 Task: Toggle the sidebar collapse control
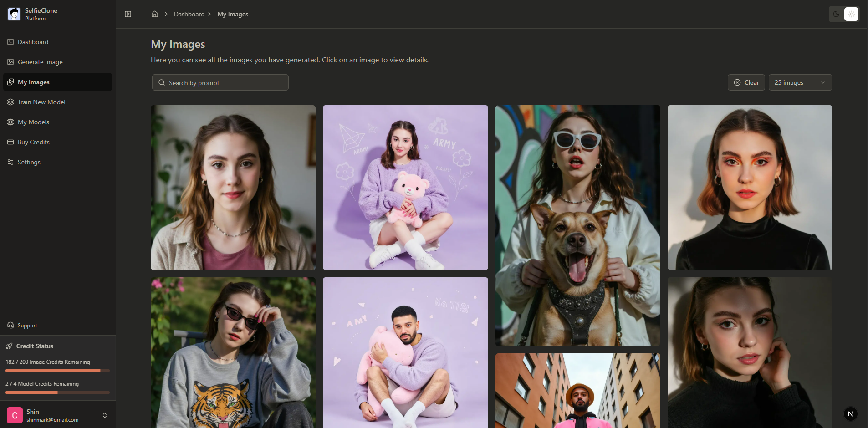(128, 14)
